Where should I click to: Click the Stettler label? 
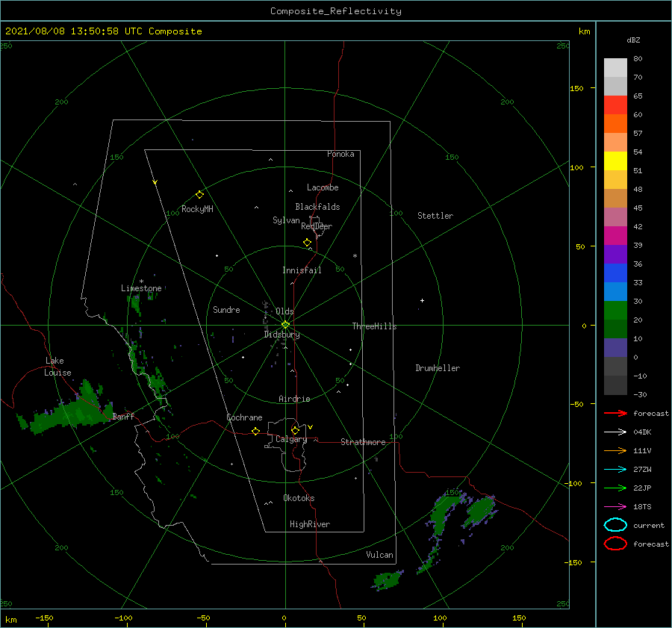(x=435, y=216)
